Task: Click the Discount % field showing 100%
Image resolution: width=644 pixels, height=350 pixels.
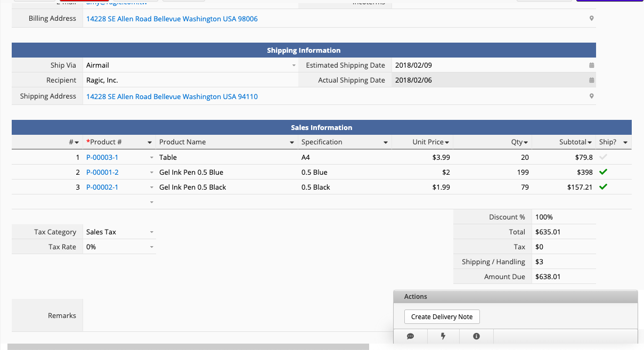Action: [564, 217]
